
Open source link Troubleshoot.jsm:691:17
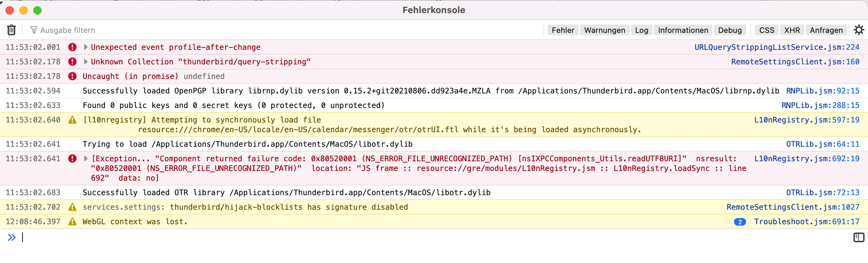tap(807, 221)
